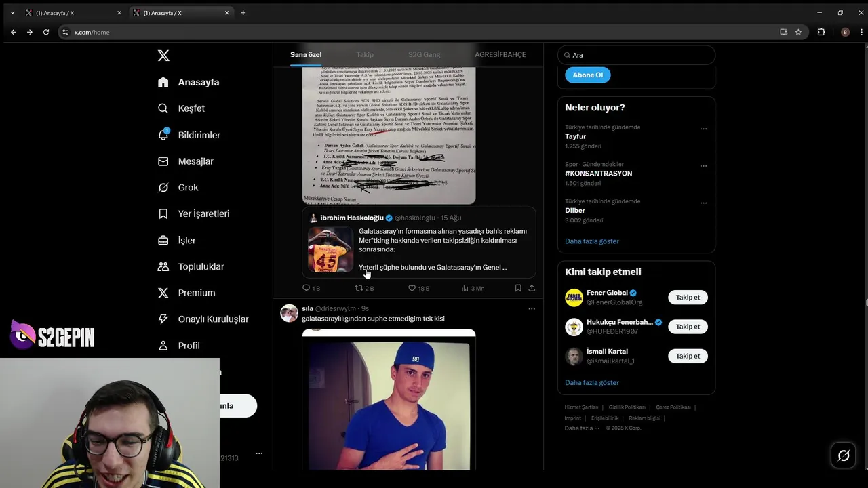This screenshot has width=868, height=488.
Task: Share the quoted Galatasaray post
Action: [x=532, y=288]
